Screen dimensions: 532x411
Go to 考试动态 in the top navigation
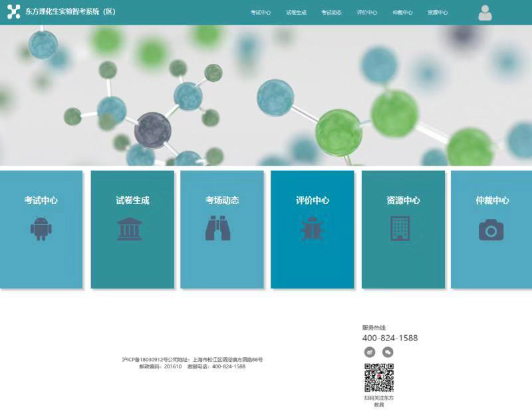coord(331,13)
